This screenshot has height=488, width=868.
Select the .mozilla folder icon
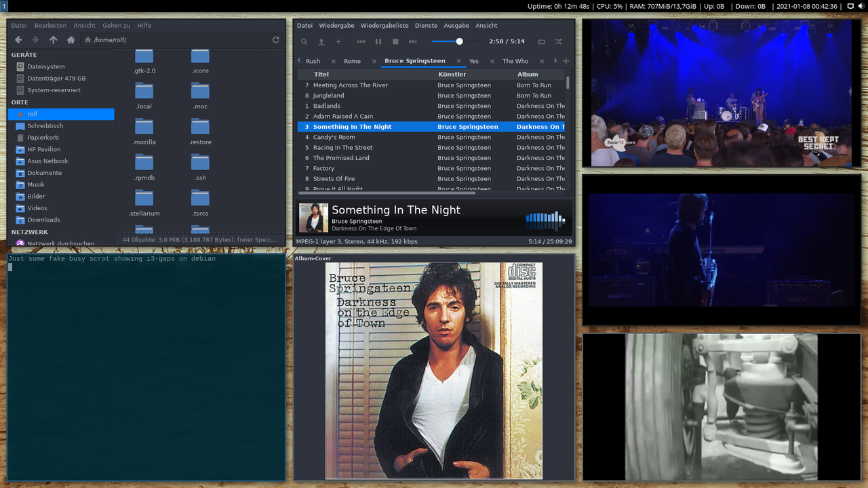[144, 126]
